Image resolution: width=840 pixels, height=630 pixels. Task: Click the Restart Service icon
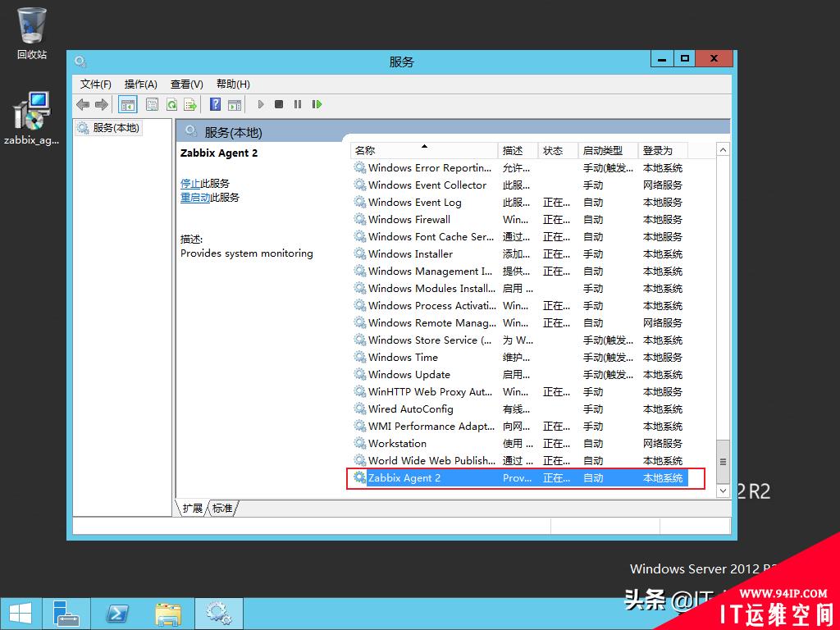tap(317, 104)
